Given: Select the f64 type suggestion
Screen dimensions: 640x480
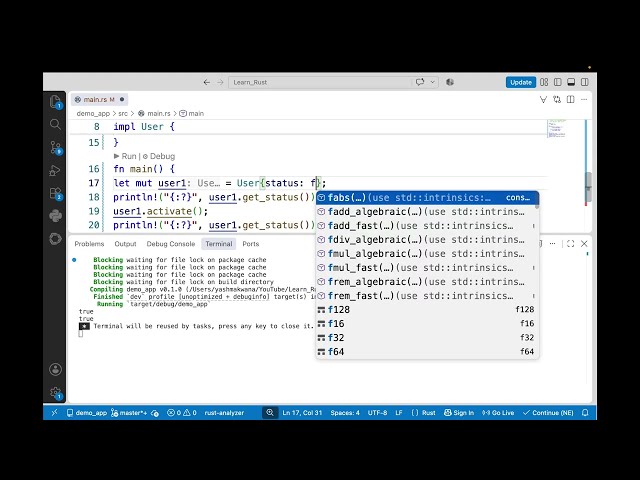Looking at the screenshot, I should 427,351.
